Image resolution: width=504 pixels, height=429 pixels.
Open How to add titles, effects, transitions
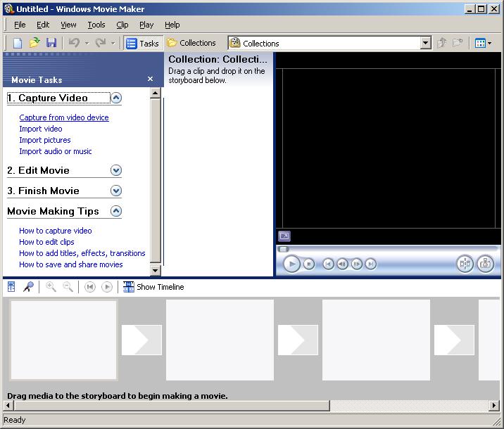pos(82,253)
